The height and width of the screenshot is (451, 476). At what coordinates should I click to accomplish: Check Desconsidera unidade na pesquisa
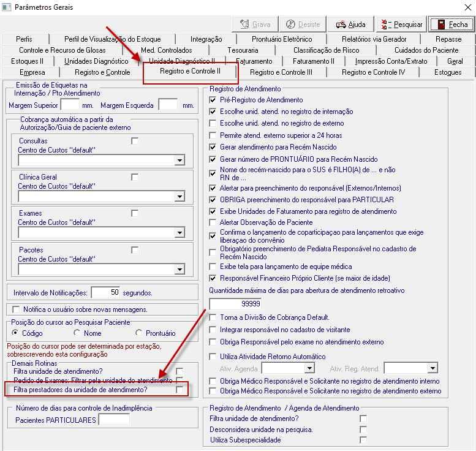363,430
